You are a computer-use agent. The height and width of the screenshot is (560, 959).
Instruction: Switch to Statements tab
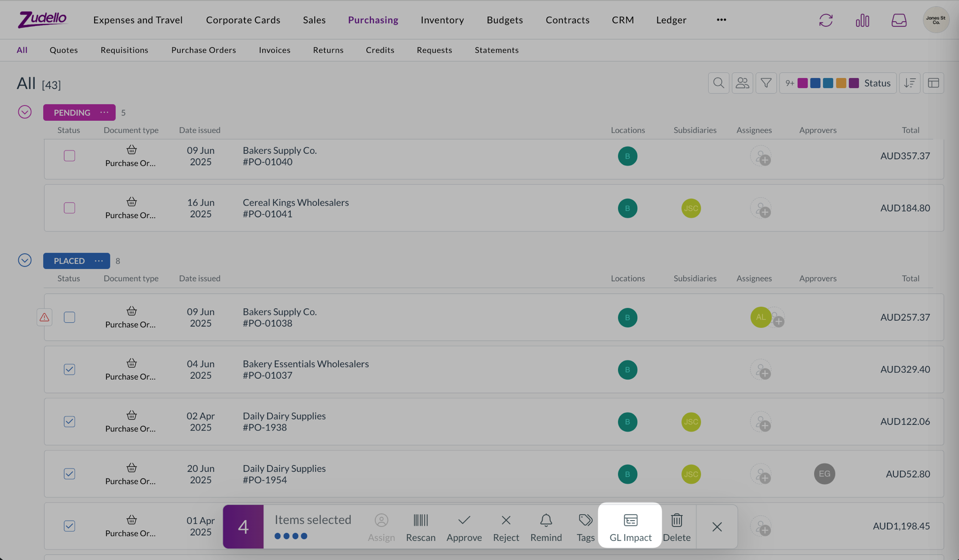(497, 50)
